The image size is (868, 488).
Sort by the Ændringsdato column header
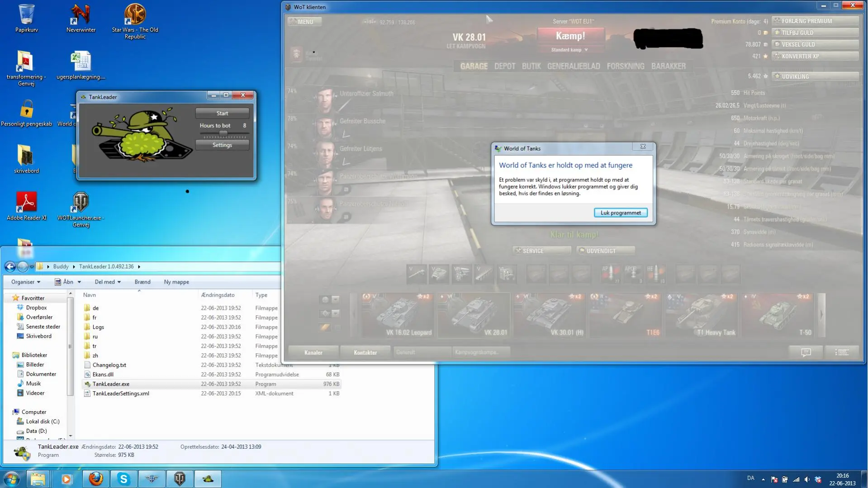click(x=218, y=295)
